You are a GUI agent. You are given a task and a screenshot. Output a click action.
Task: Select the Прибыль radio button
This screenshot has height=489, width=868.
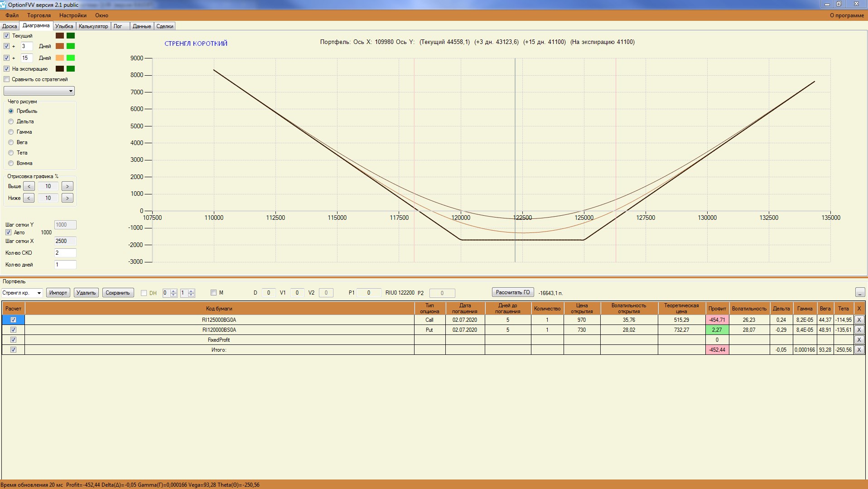tap(11, 111)
